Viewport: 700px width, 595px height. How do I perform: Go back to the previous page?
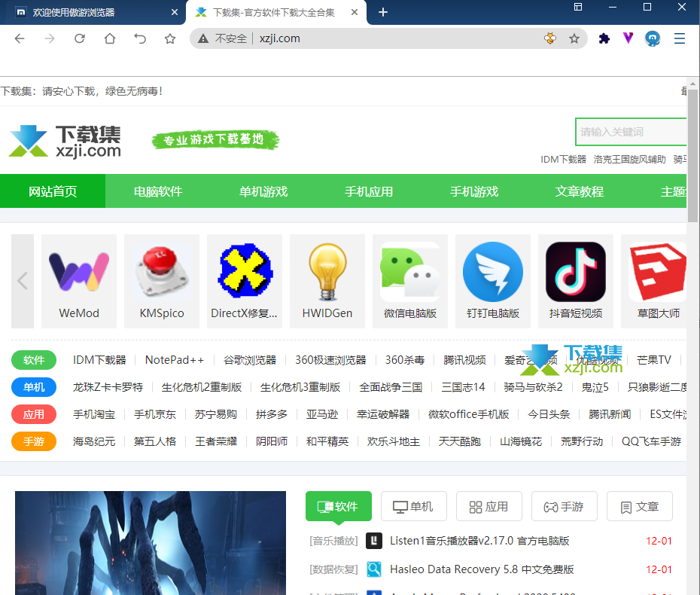(20, 39)
